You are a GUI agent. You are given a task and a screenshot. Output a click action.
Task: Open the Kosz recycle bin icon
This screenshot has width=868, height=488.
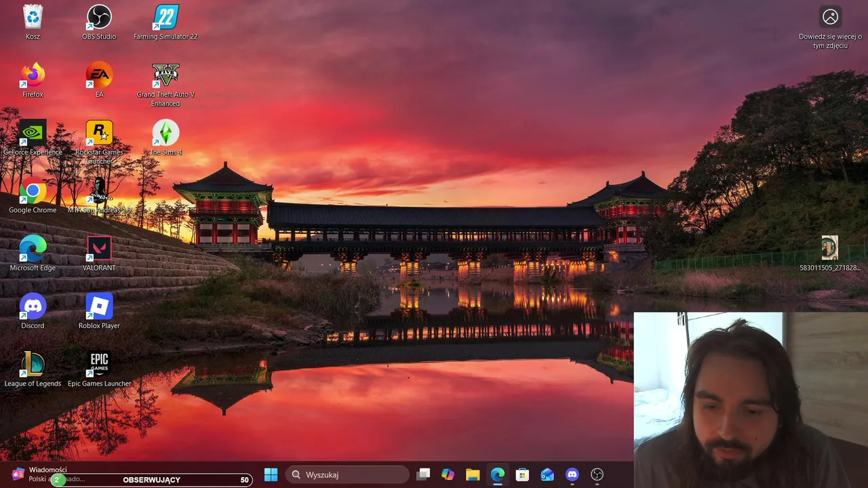[x=33, y=22]
